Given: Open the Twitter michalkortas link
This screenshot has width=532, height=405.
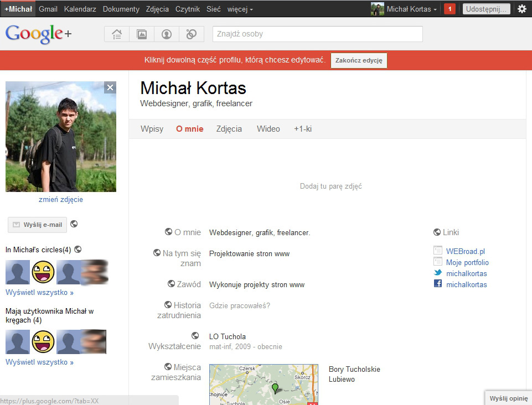Looking at the screenshot, I should pyautogui.click(x=466, y=273).
